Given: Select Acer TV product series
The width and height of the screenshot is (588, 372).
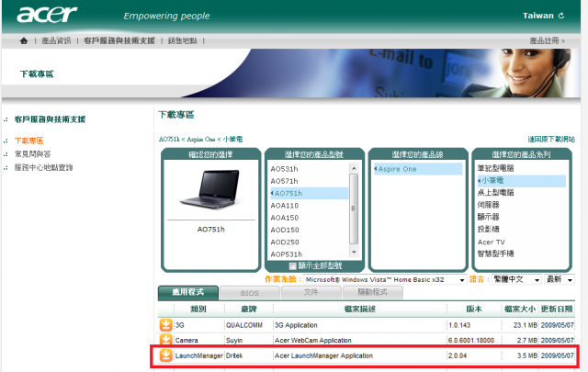Looking at the screenshot, I should point(492,242).
